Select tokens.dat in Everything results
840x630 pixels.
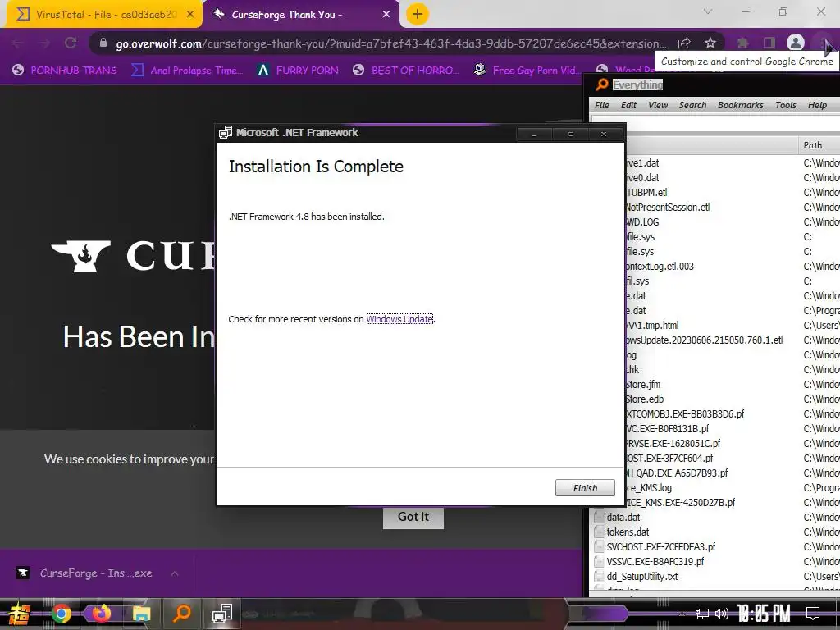click(x=628, y=532)
